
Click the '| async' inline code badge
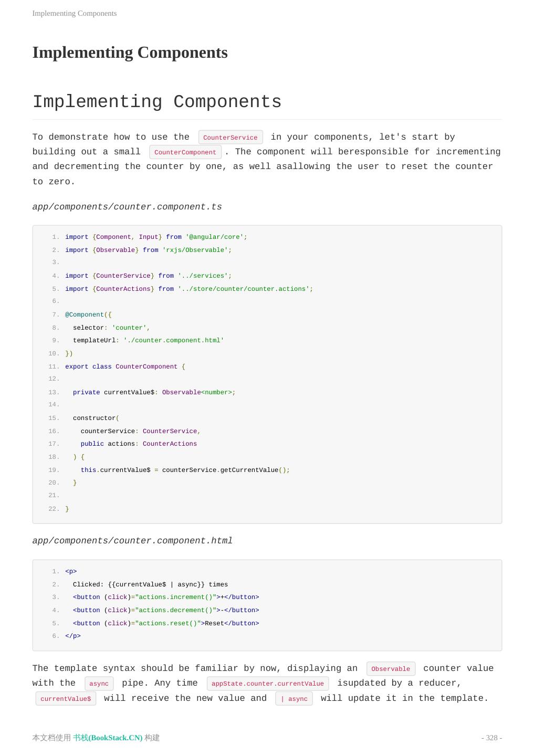[294, 699]
